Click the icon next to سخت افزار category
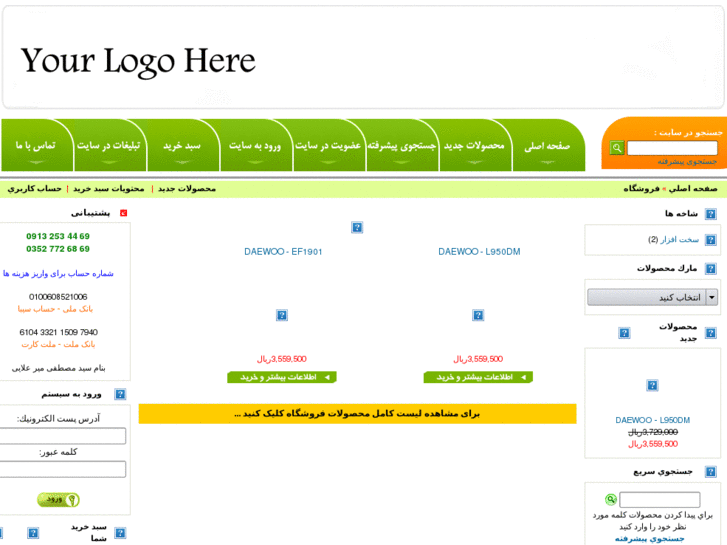This screenshot has width=727, height=545. click(710, 240)
